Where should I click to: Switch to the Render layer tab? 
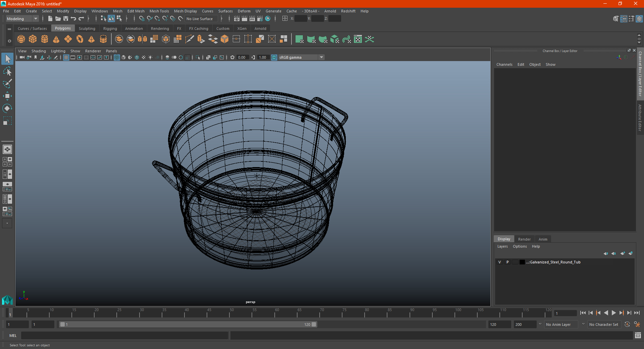pyautogui.click(x=524, y=239)
